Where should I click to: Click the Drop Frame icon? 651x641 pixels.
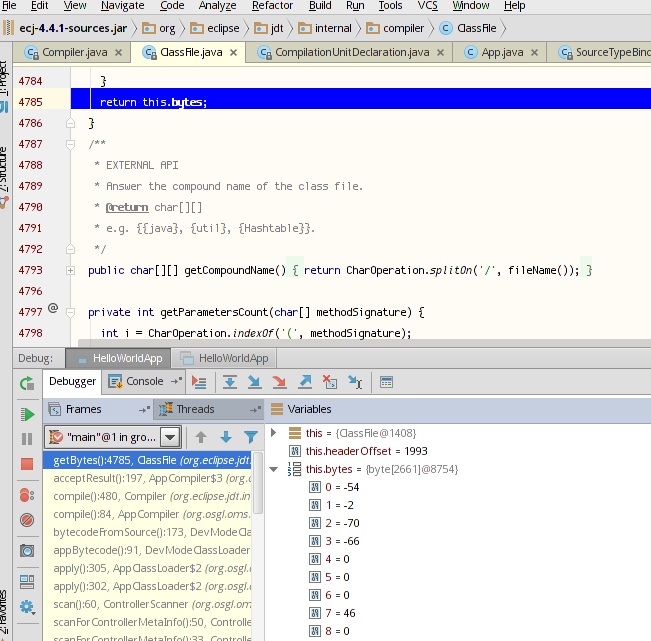coord(330,382)
